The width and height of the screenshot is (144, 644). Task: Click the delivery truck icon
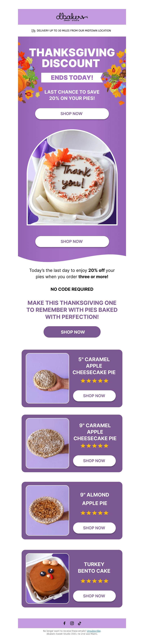click(x=33, y=31)
